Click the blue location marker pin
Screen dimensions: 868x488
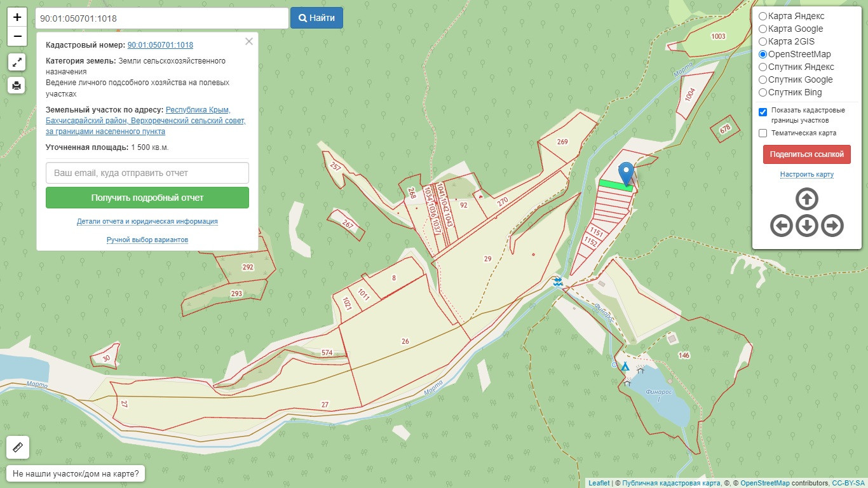click(627, 173)
